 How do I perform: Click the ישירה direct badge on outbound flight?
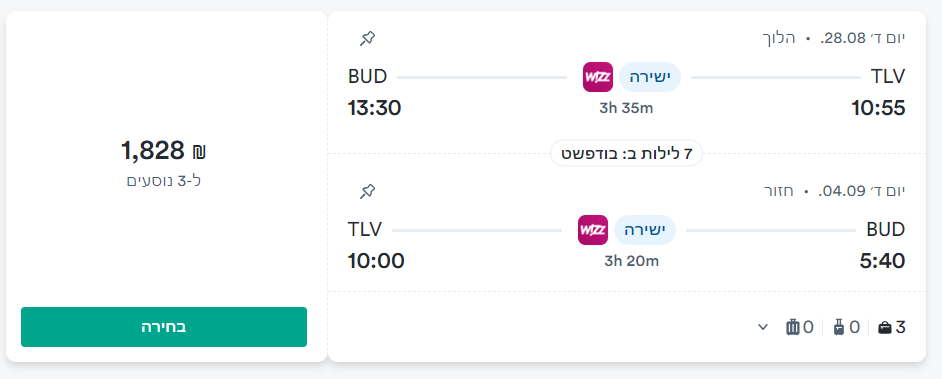649,77
